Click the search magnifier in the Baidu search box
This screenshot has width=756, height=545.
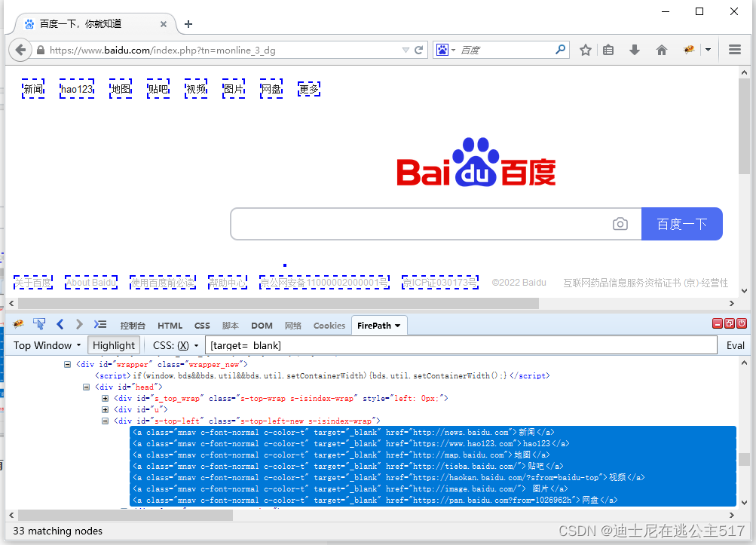[x=560, y=50]
